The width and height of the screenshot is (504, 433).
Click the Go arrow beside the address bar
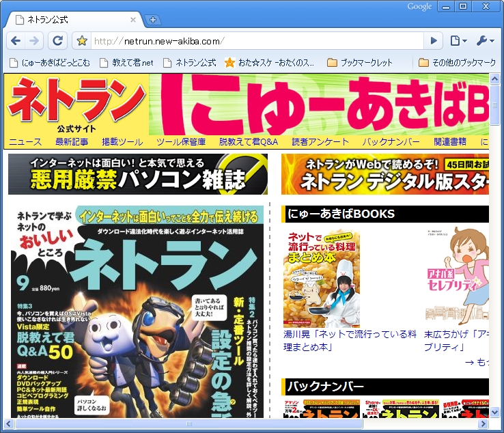433,41
